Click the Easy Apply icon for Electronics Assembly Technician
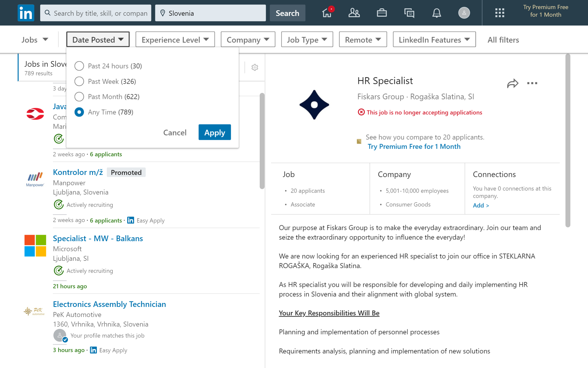 (x=93, y=350)
